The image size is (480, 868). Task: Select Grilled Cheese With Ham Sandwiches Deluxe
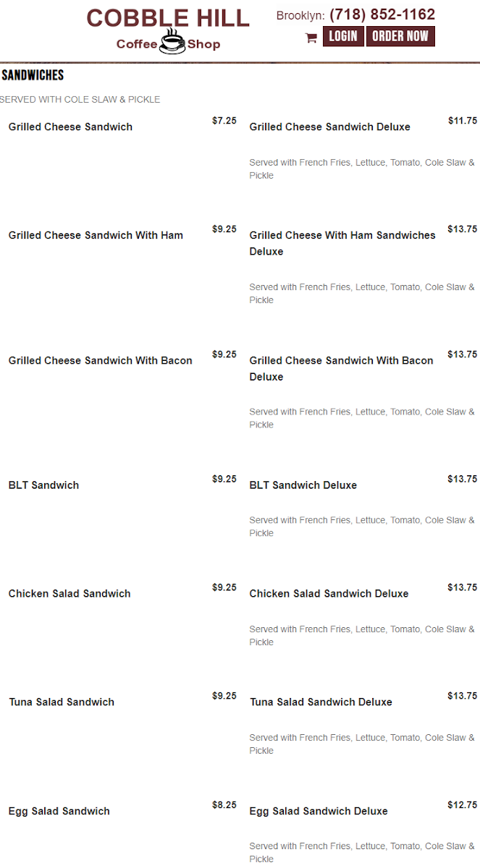(x=342, y=243)
